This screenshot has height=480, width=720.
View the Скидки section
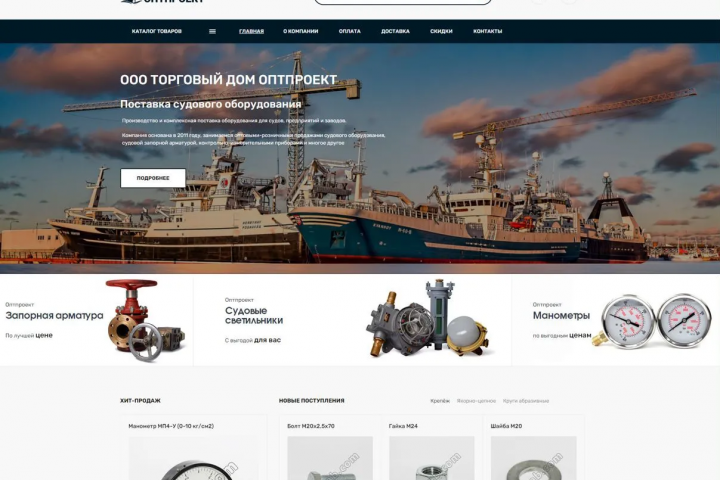click(x=441, y=31)
